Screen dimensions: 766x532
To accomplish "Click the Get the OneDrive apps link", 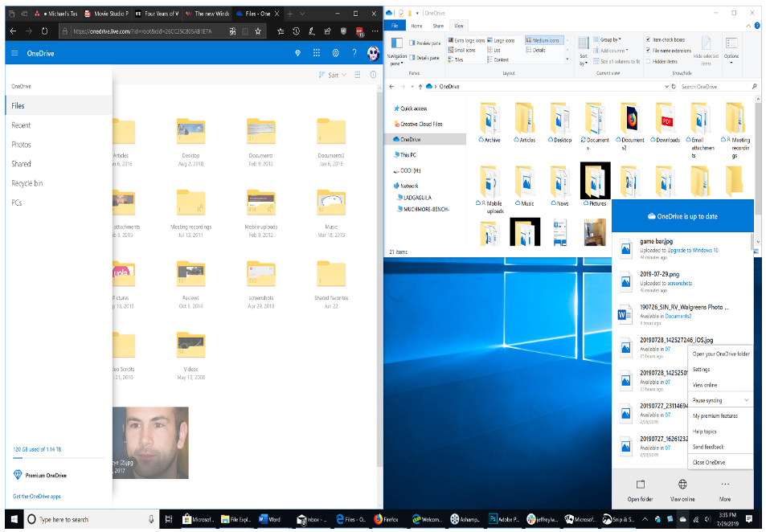I will 37,497.
